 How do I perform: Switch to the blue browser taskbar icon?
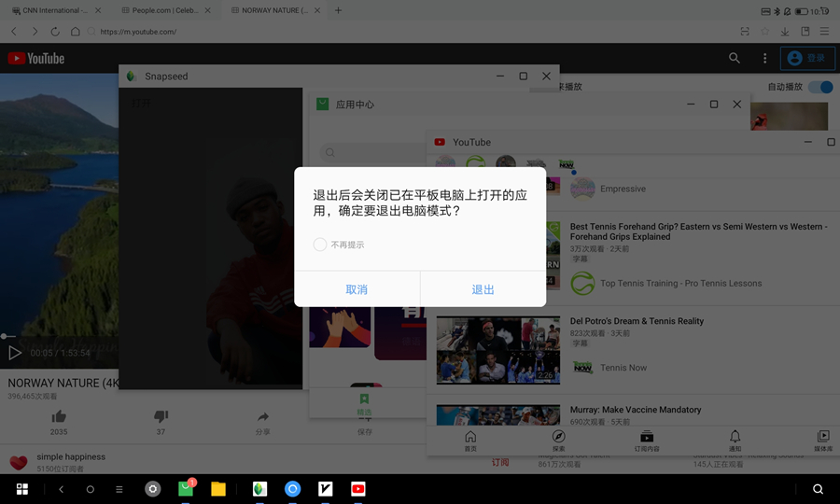pos(292,489)
